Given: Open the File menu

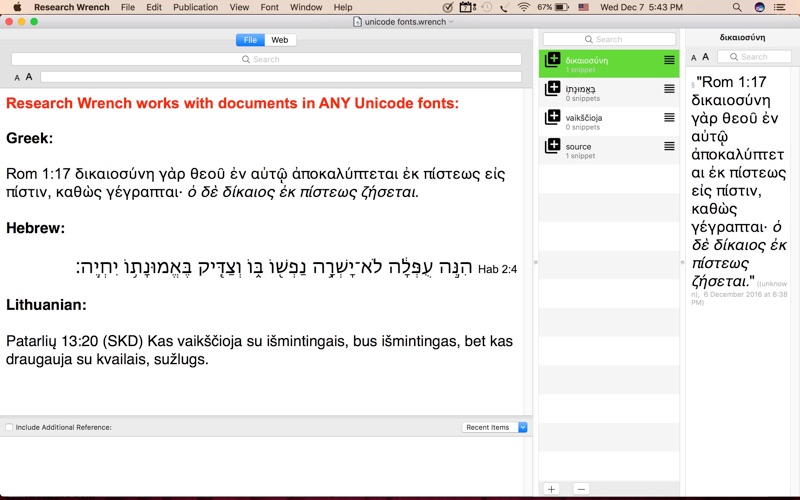Looking at the screenshot, I should click(128, 7).
